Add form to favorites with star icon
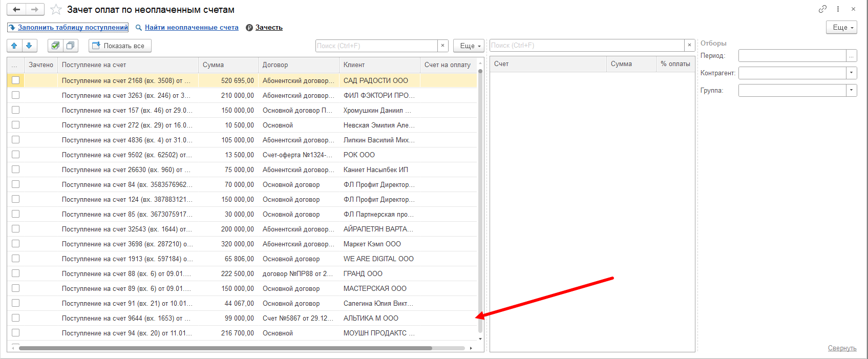The image size is (868, 359). pos(56,9)
